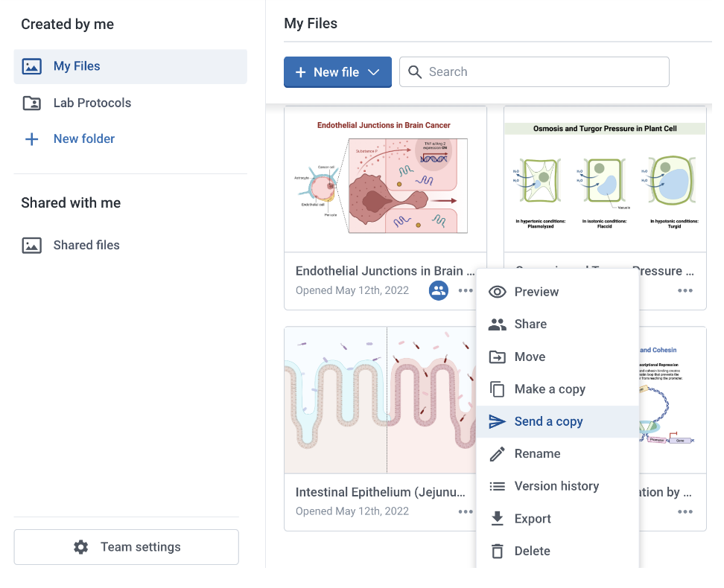The height and width of the screenshot is (588, 724).
Task: Open more options for Endothelial Junctions file
Action: pyautogui.click(x=466, y=290)
